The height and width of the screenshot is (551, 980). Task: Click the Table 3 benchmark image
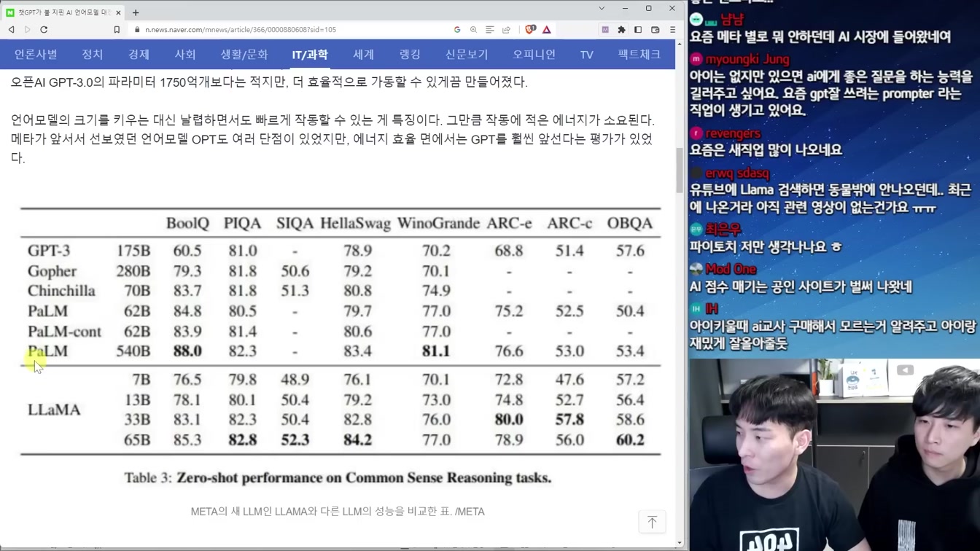(341, 347)
